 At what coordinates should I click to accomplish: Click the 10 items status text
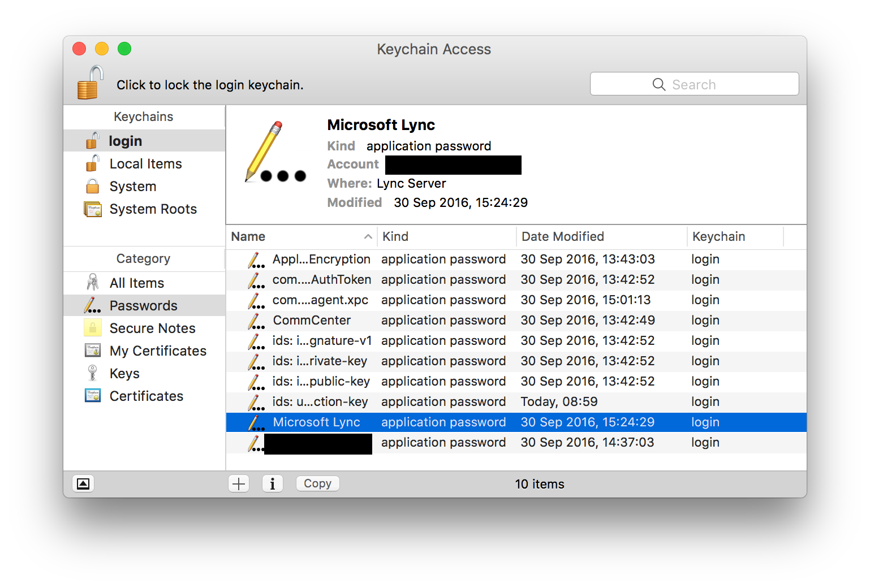click(x=540, y=484)
